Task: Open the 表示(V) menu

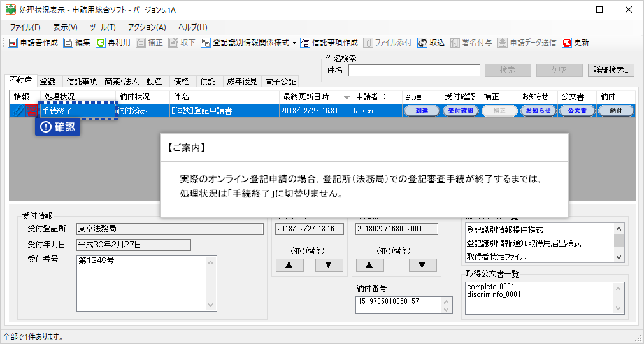Action: (x=65, y=27)
